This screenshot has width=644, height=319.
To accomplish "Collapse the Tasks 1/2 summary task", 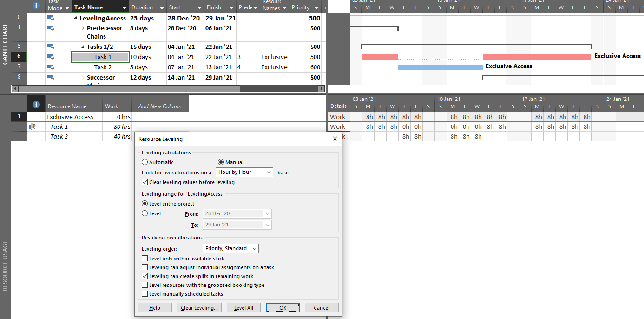I will coord(83,47).
